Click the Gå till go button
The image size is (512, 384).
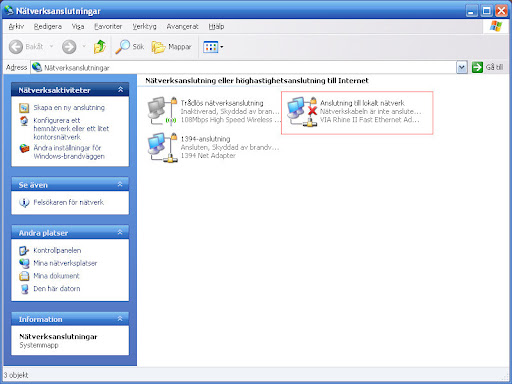pyautogui.click(x=488, y=67)
